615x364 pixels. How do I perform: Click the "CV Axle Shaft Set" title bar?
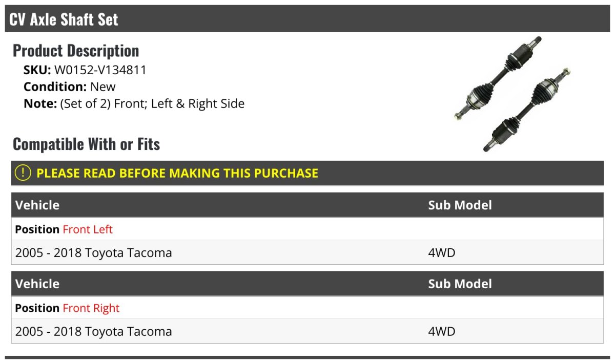tap(64, 19)
